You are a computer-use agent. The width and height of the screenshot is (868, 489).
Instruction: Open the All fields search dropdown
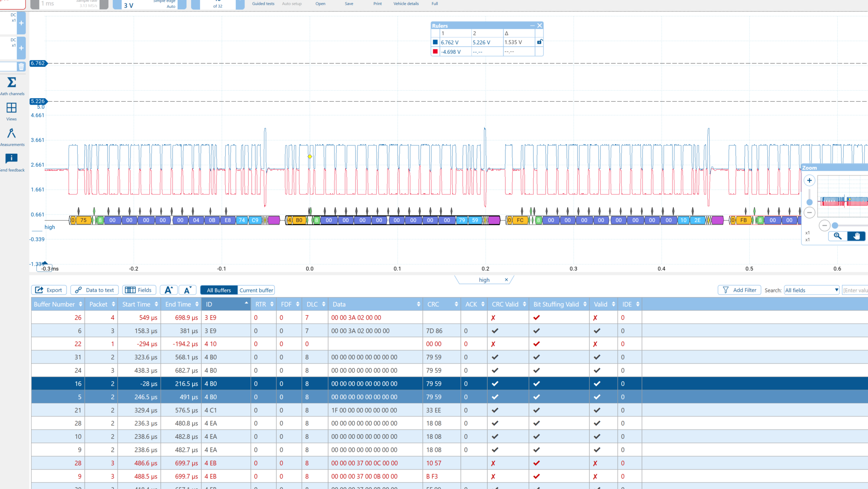(812, 290)
